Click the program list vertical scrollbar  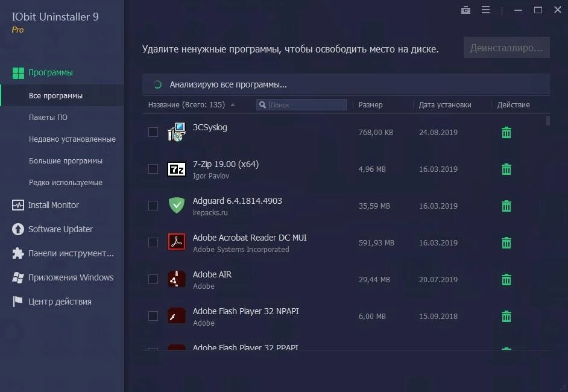click(x=547, y=120)
